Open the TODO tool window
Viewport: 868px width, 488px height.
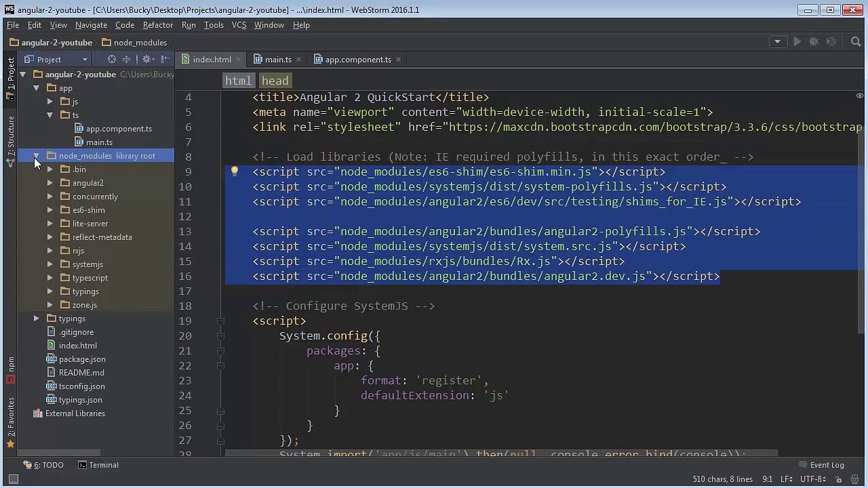[43, 465]
